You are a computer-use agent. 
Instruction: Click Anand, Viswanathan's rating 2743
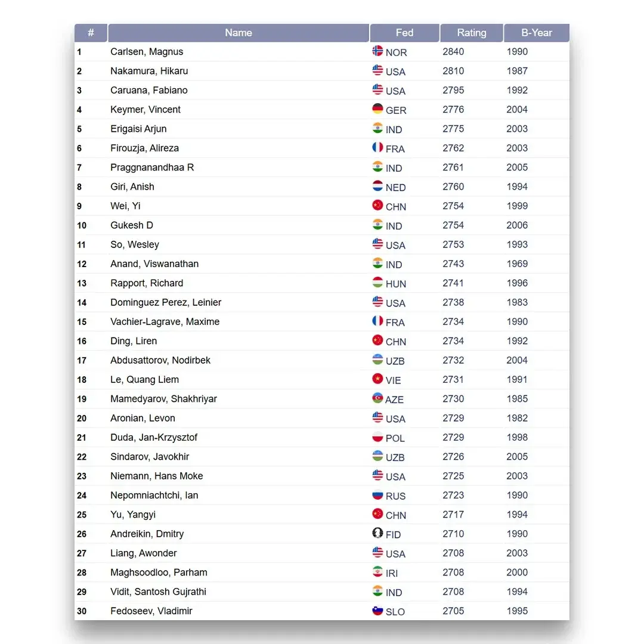click(x=453, y=264)
